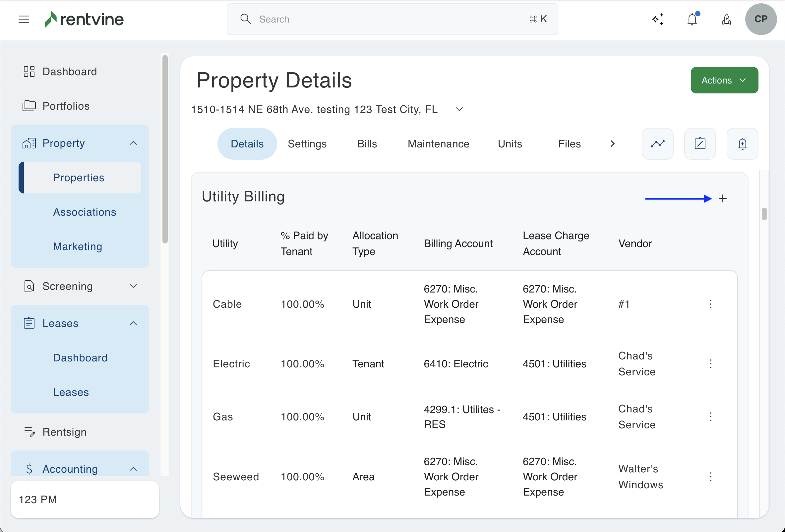Image resolution: width=785 pixels, height=532 pixels.
Task: Click the Search input field
Action: click(392, 19)
